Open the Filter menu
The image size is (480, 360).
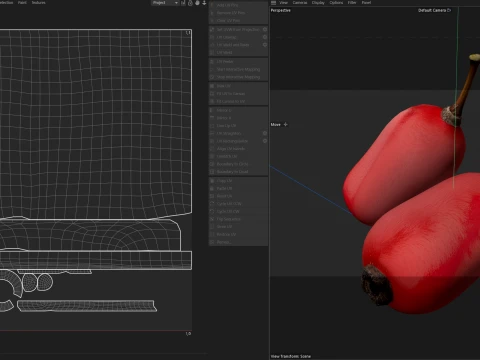point(352,3)
